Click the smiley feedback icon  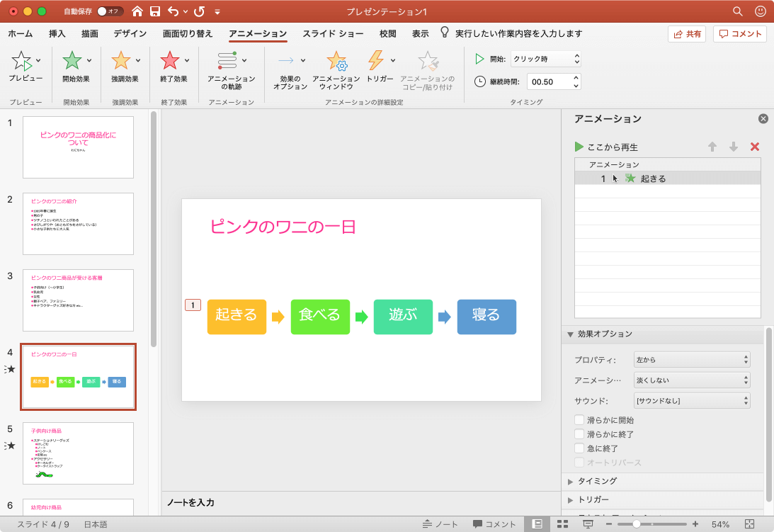click(761, 11)
